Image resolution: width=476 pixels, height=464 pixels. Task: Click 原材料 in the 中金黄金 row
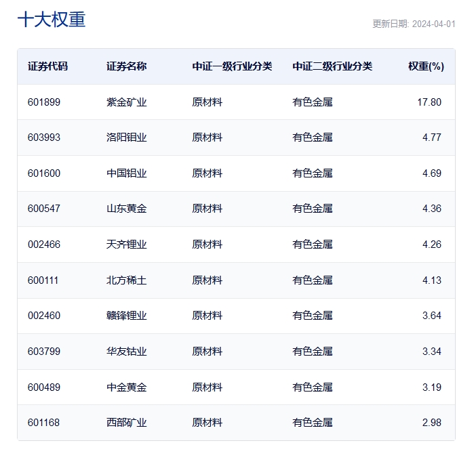[207, 387]
